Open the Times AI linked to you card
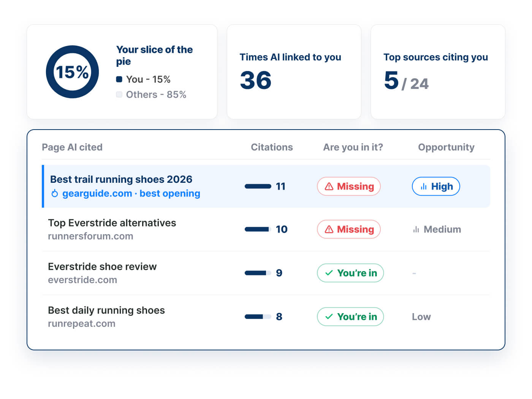 294,72
